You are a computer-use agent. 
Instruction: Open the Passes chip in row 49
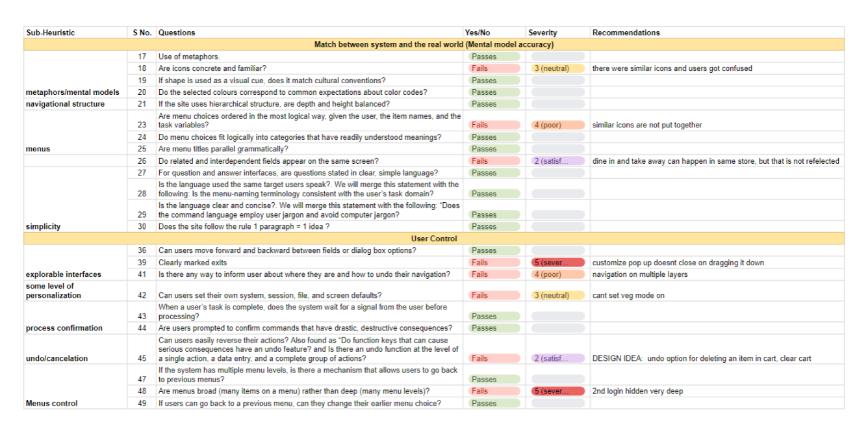[494, 403]
